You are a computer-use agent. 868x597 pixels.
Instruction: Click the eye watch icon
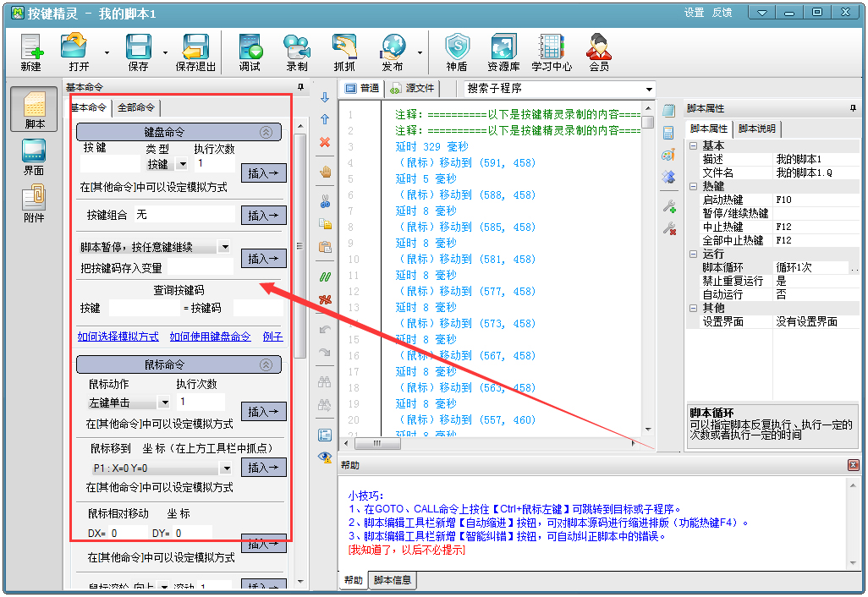[x=325, y=457]
